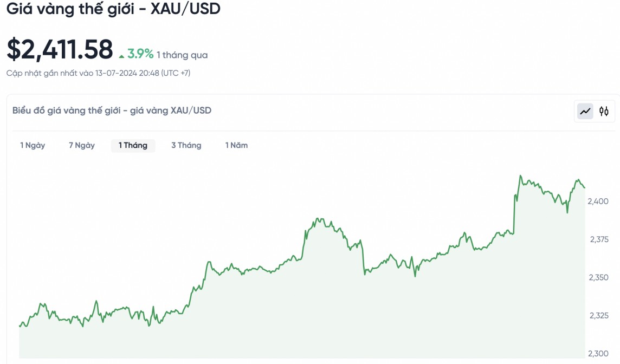Click the Giá vàng thế giới XAU/USD heading
This screenshot has height=364, width=620.
click(x=113, y=9)
